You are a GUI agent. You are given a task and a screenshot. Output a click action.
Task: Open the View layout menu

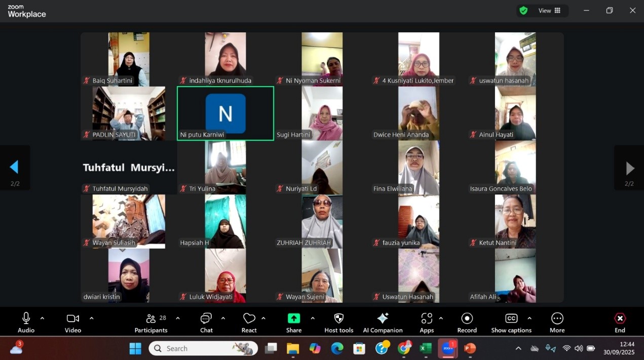coord(549,11)
